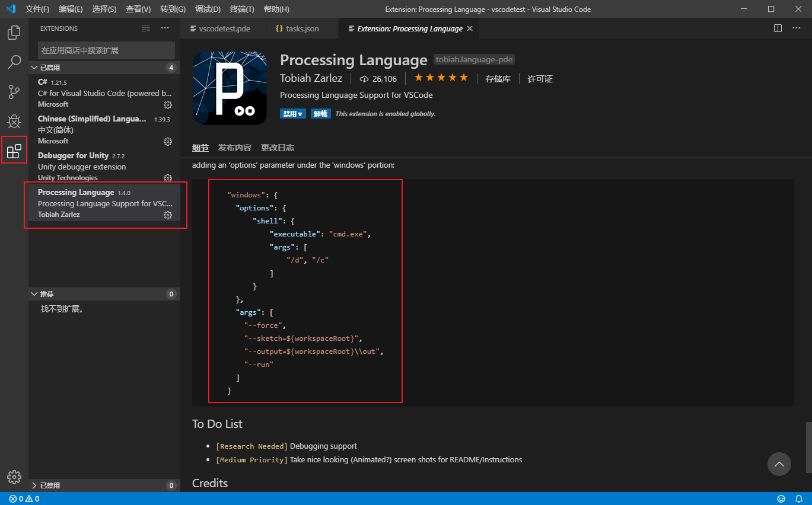The width and height of the screenshot is (812, 505).
Task: Click the 卸载 uninstall button
Action: coord(320,113)
